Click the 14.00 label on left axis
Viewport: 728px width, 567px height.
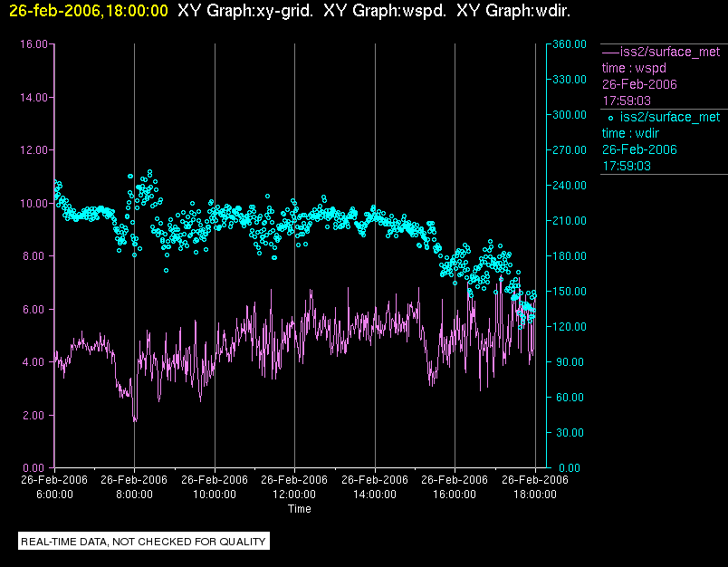tap(34, 98)
